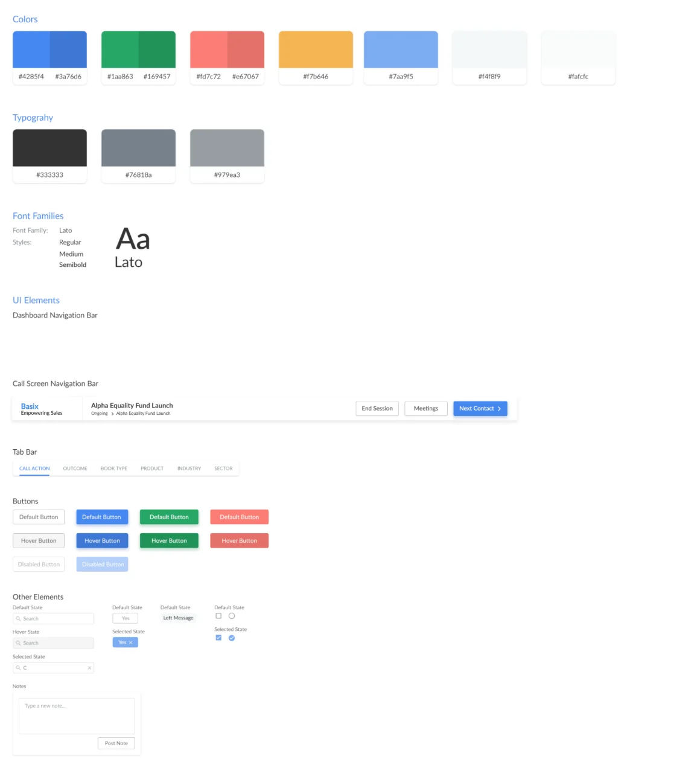The image size is (700, 768).
Task: Click the hover-state Search field
Action: [53, 643]
